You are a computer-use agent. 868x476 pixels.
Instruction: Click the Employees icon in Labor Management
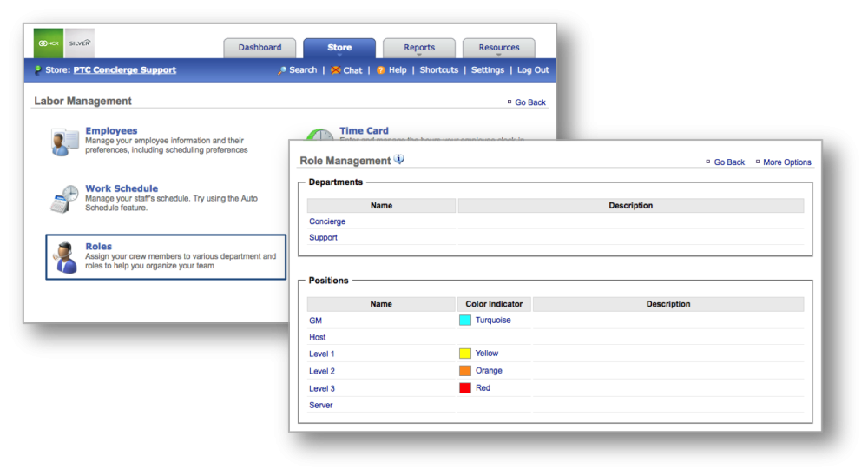point(64,142)
